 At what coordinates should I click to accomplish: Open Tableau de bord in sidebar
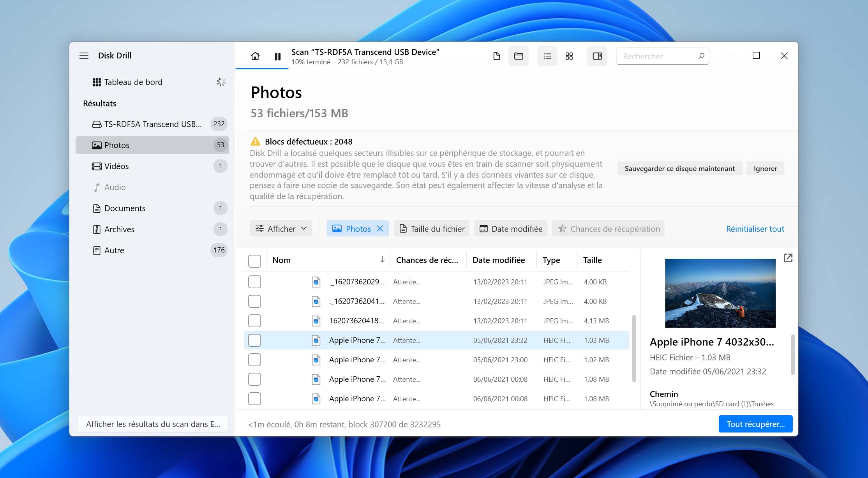click(152, 82)
